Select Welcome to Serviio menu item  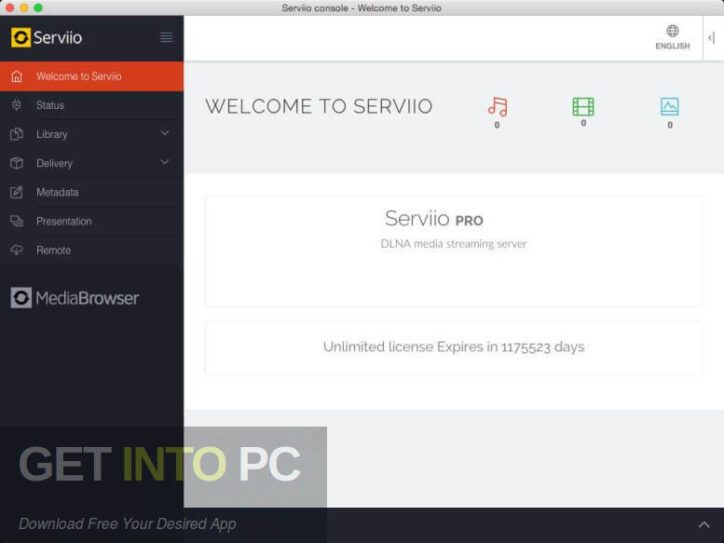[92, 76]
